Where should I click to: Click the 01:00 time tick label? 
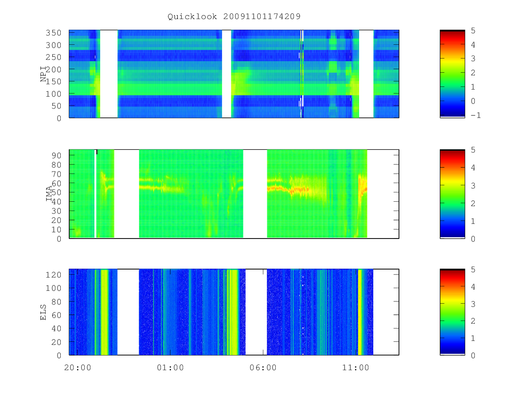pos(170,368)
